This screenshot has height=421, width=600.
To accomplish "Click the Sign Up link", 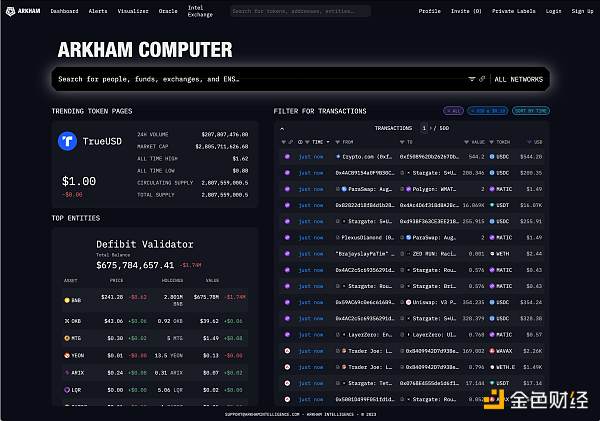I will coord(582,11).
